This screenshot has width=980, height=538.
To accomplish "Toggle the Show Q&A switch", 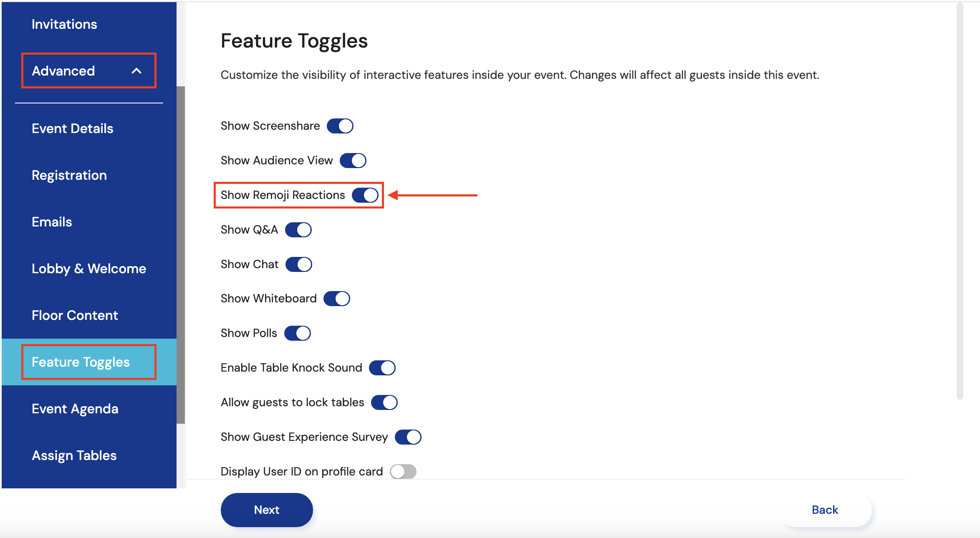I will [x=298, y=230].
